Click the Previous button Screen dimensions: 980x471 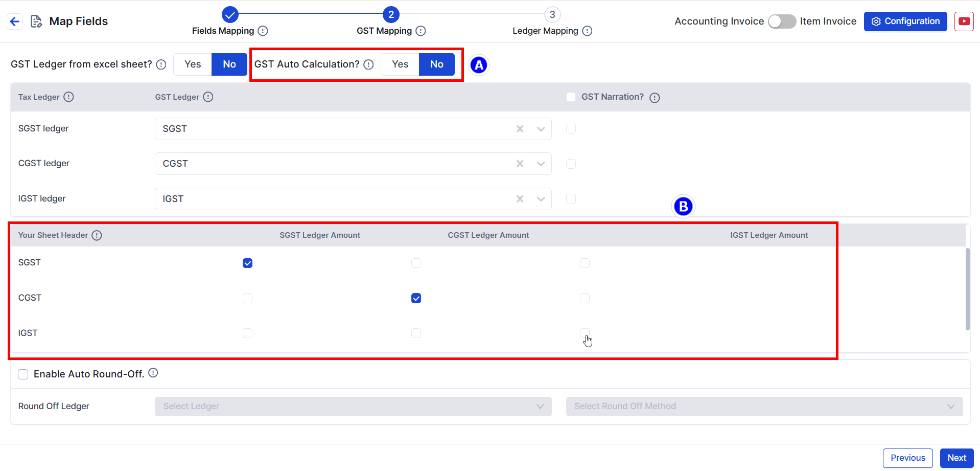[908, 458]
